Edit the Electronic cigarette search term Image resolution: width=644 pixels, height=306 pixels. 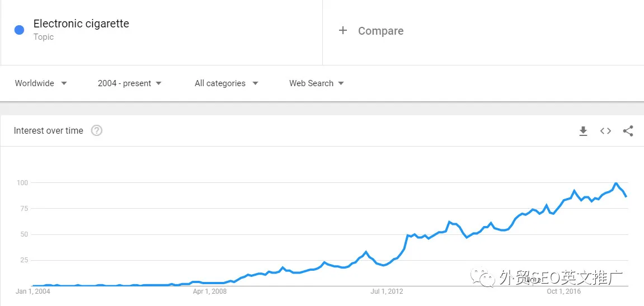[81, 23]
